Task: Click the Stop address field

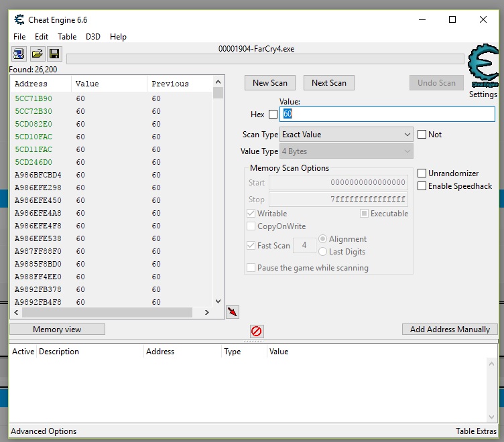Action: coord(338,199)
